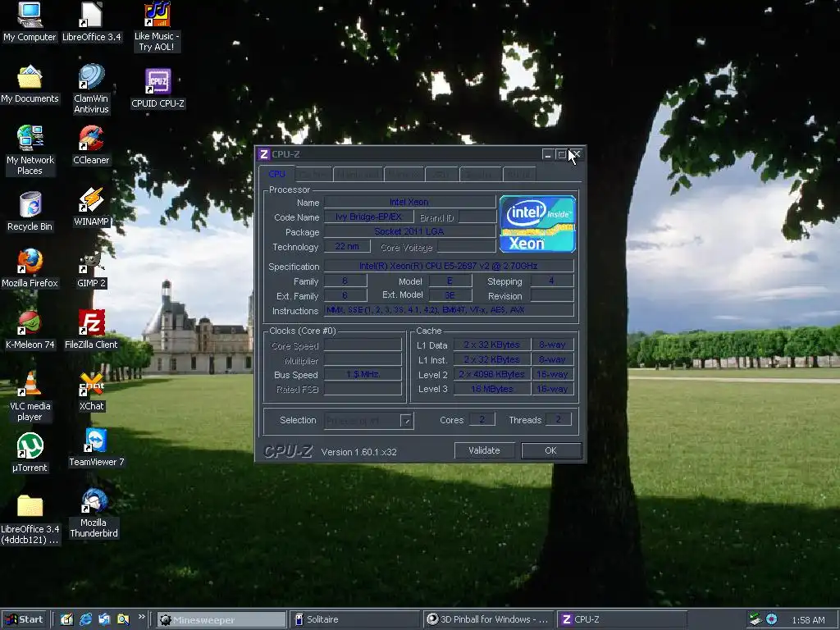This screenshot has width=840, height=630.
Task: Click the Intel Xeon logo badge in CPU-Z
Action: pos(537,224)
